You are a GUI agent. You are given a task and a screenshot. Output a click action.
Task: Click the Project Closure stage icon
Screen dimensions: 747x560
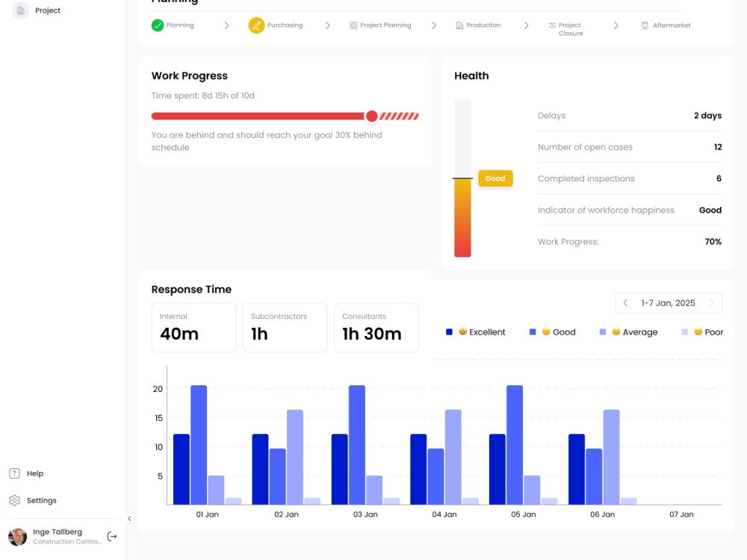coord(552,25)
